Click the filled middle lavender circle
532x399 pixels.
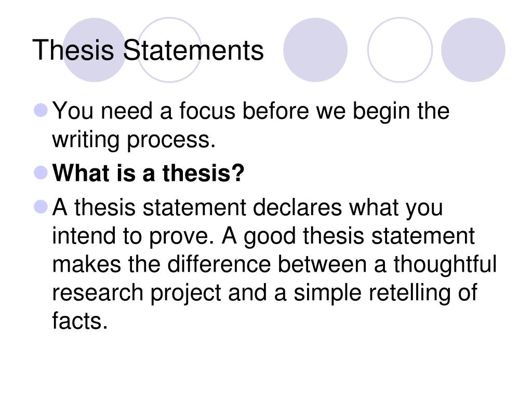(x=315, y=50)
